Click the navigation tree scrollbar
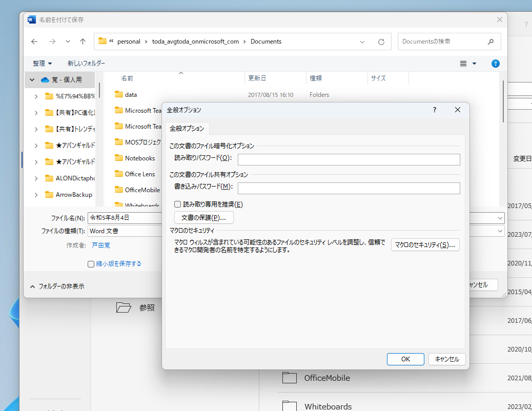532x411 pixels. 99,90
